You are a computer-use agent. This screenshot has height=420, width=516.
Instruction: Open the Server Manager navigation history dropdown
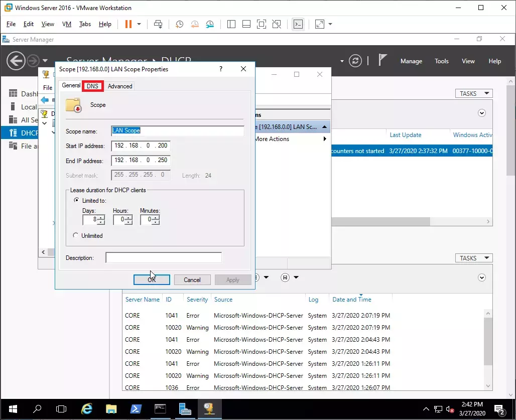tap(45, 61)
